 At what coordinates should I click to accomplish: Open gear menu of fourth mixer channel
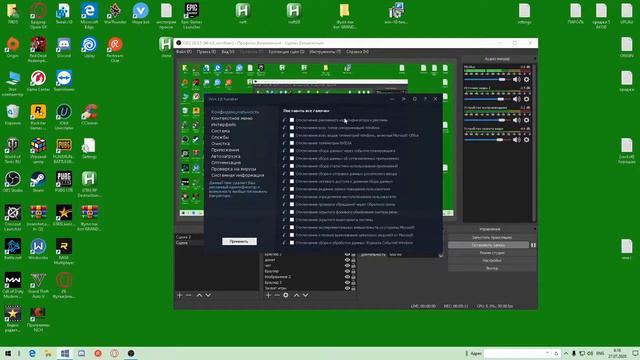coord(527,140)
